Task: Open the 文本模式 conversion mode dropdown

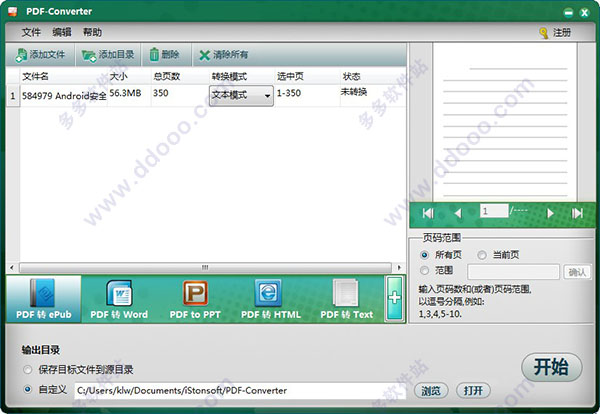Action: (241, 95)
